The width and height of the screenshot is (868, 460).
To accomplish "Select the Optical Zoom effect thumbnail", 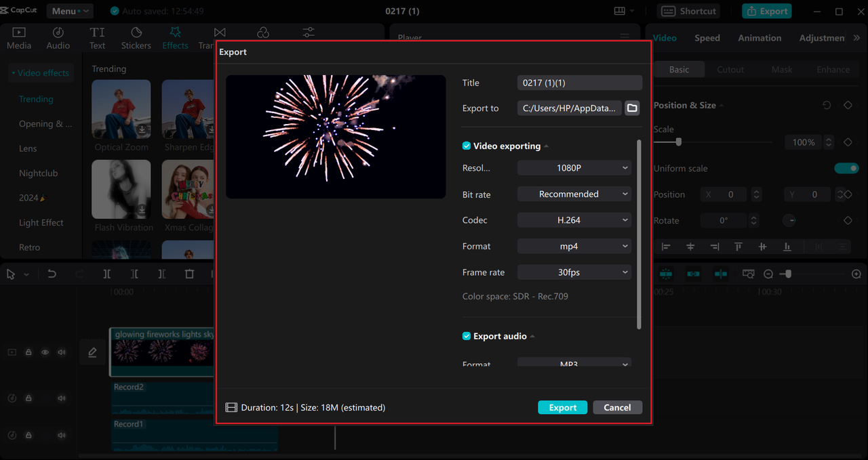I will point(121,110).
